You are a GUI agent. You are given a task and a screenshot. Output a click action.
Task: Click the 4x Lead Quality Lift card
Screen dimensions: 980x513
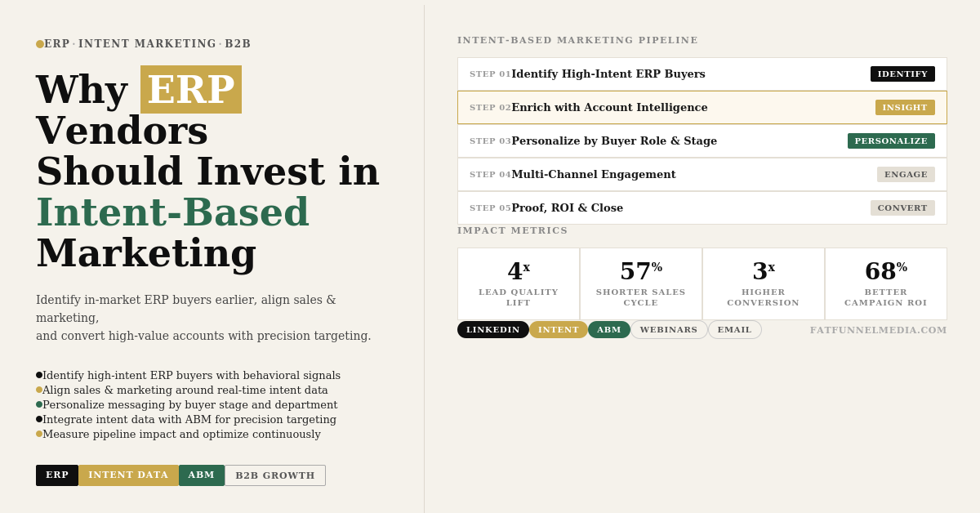pos(519,283)
